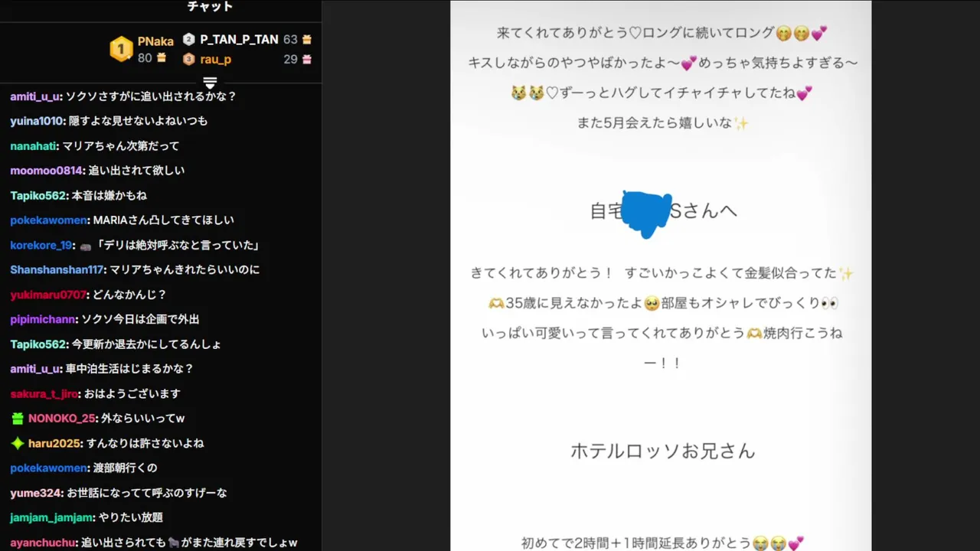Click username moomoo0814 in chat

(46, 171)
